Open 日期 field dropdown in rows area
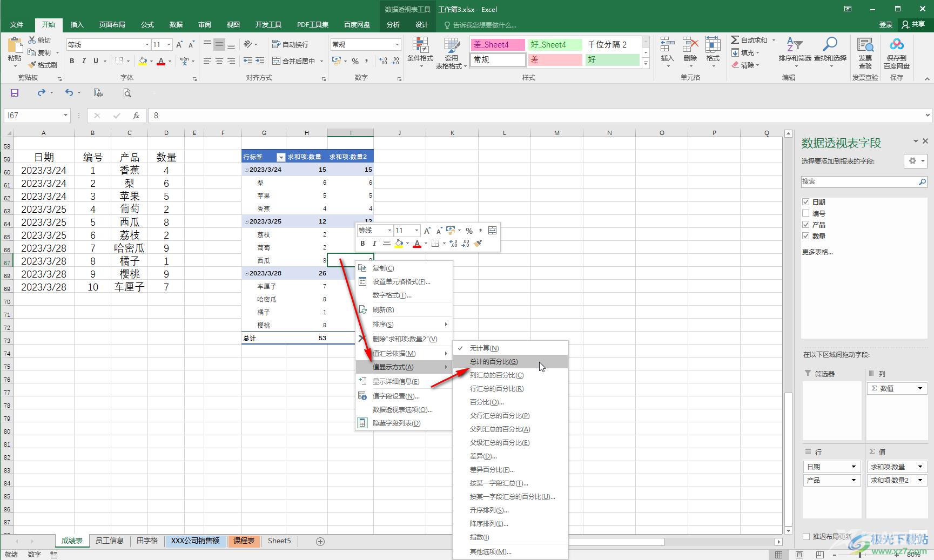Viewport: 934px width, 560px height. tap(854, 467)
